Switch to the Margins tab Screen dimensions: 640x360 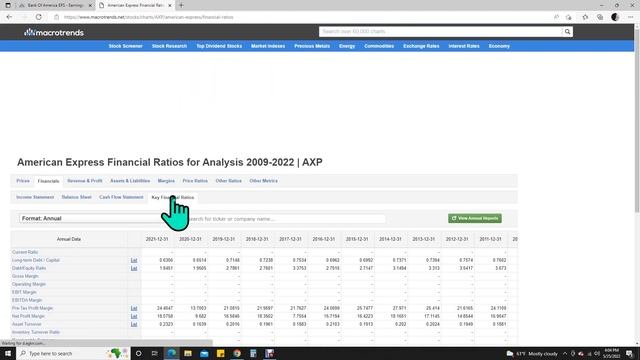166,181
